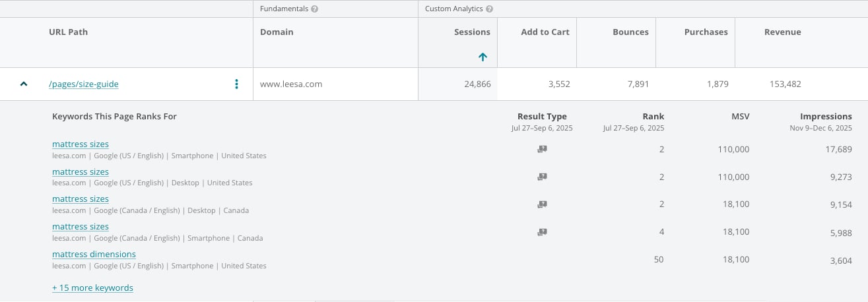
Task: Sort by the Purchases column header
Action: (x=706, y=32)
